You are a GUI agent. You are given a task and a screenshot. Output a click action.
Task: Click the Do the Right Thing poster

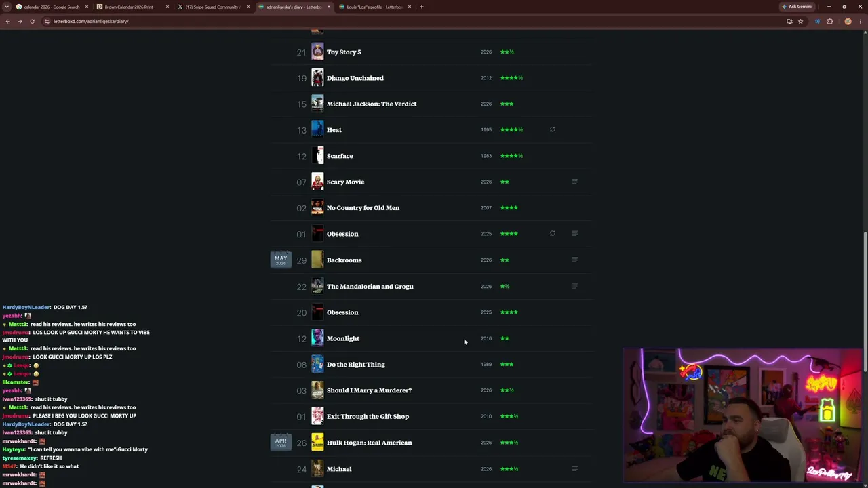point(317,364)
